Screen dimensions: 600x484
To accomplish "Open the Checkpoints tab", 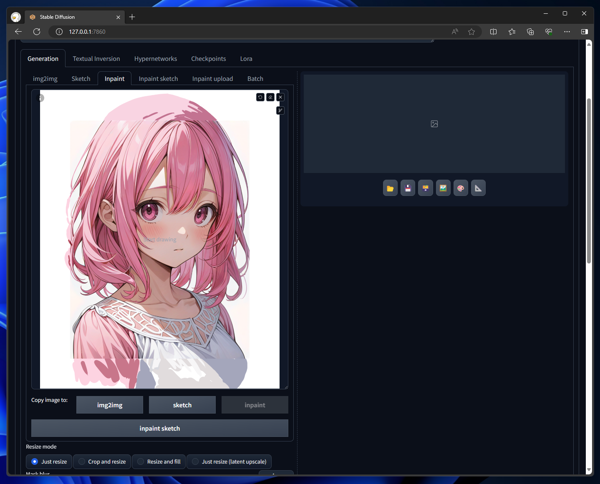I will click(x=209, y=59).
